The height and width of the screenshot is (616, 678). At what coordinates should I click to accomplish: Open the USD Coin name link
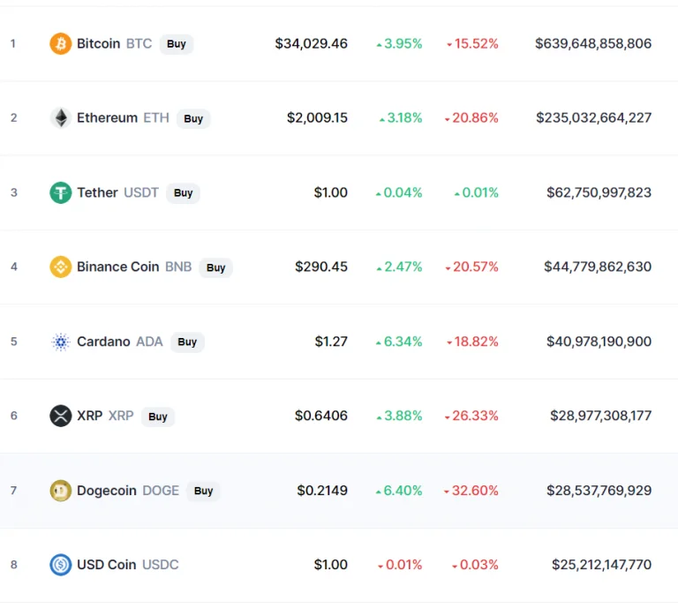(x=106, y=565)
